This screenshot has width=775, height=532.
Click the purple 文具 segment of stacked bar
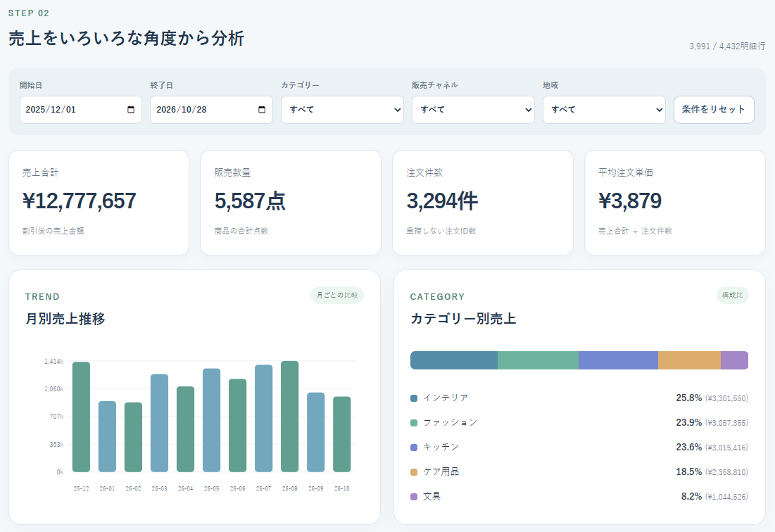[734, 360]
